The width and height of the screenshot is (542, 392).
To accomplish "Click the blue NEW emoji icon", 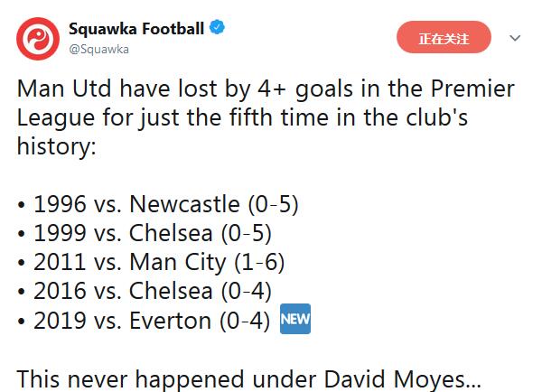I will [x=295, y=319].
